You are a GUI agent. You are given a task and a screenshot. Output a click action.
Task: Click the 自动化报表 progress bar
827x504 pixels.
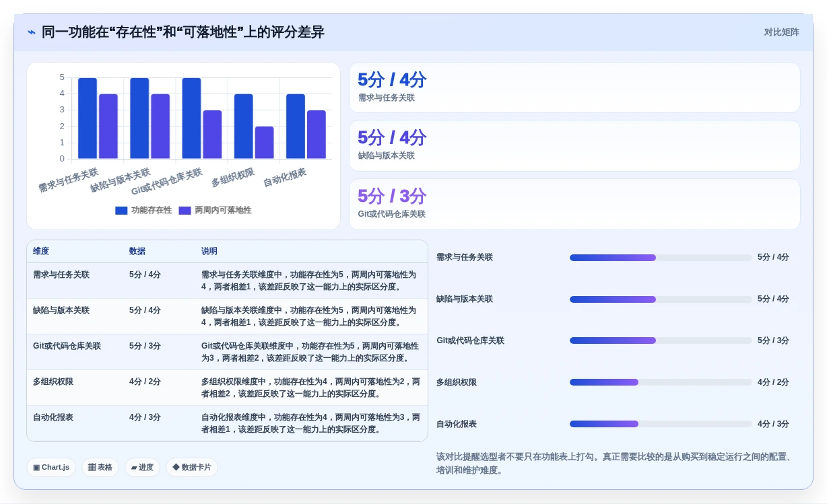pyautogui.click(x=661, y=424)
